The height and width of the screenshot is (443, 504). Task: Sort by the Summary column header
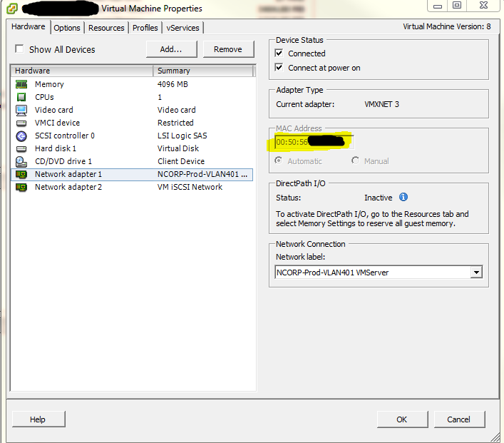pos(203,71)
